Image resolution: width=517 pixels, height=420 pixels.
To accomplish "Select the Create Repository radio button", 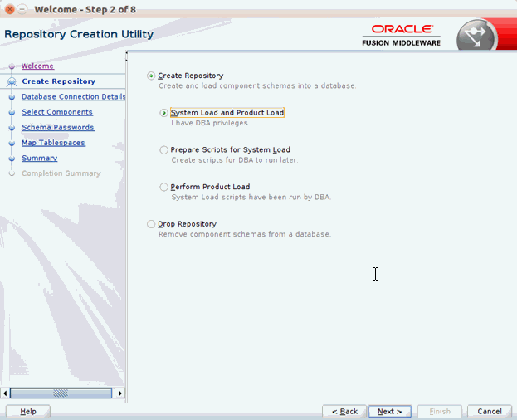I will pos(151,76).
